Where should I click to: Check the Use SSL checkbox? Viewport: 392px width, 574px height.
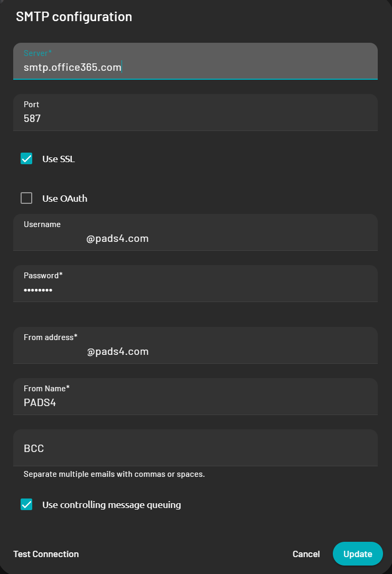(26, 158)
